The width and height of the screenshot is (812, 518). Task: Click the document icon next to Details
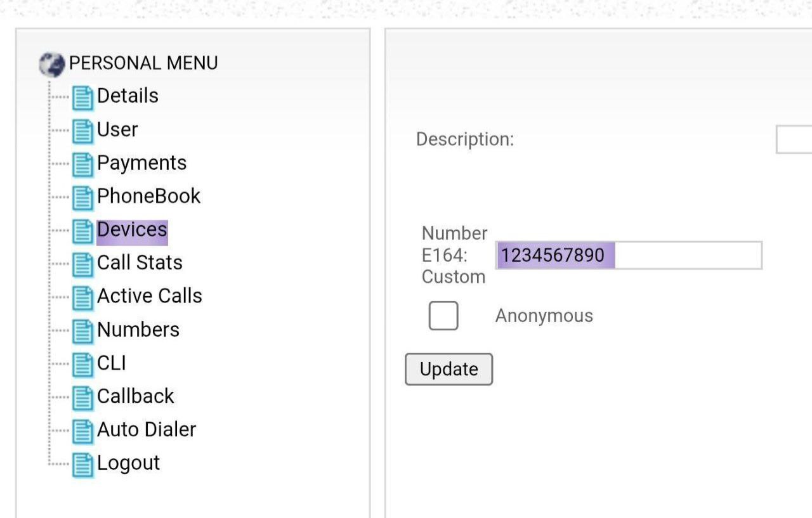tap(82, 98)
